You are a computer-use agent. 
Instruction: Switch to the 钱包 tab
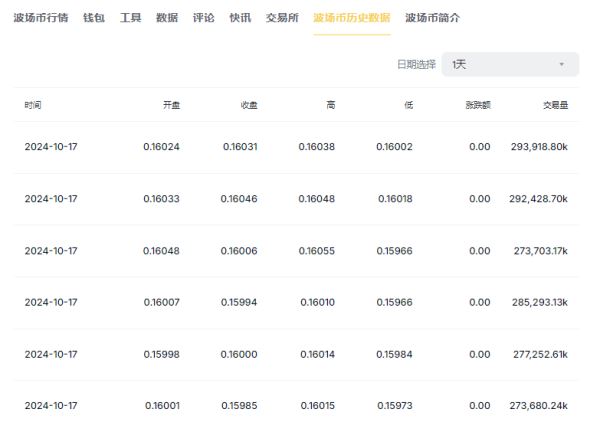click(x=94, y=18)
